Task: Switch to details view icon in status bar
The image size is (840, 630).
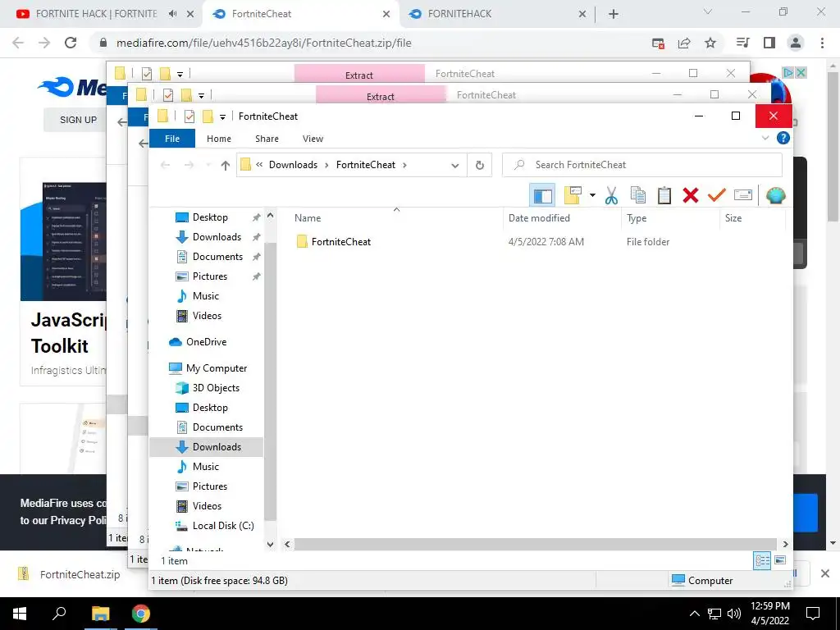Action: coord(762,561)
